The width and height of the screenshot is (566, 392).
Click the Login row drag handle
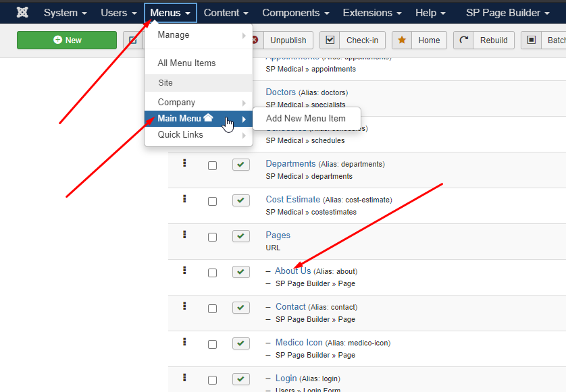pyautogui.click(x=184, y=378)
